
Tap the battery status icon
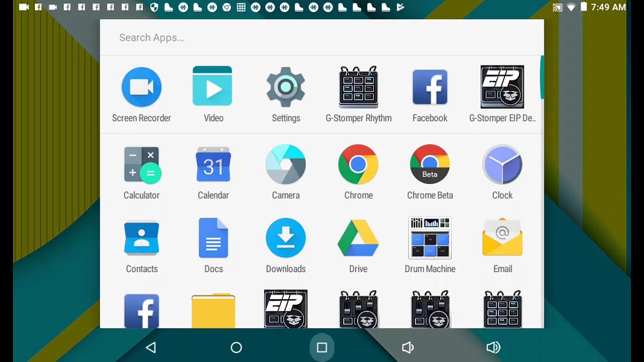pyautogui.click(x=584, y=7)
